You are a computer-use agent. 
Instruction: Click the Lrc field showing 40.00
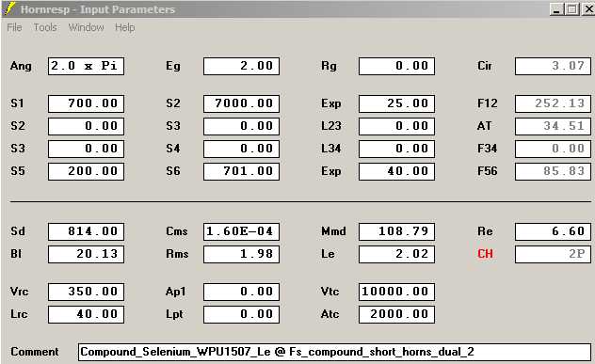click(86, 314)
